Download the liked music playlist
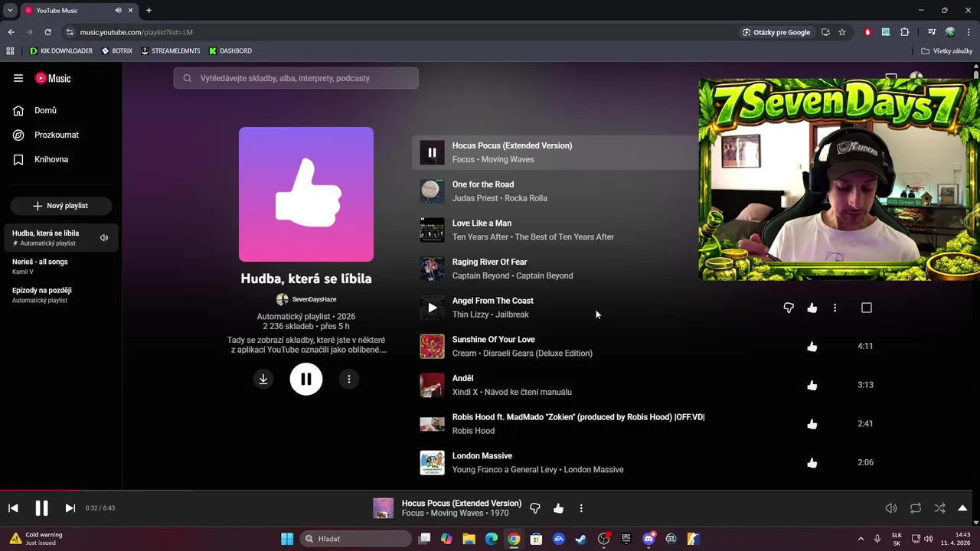This screenshot has width=980, height=551. [x=263, y=379]
